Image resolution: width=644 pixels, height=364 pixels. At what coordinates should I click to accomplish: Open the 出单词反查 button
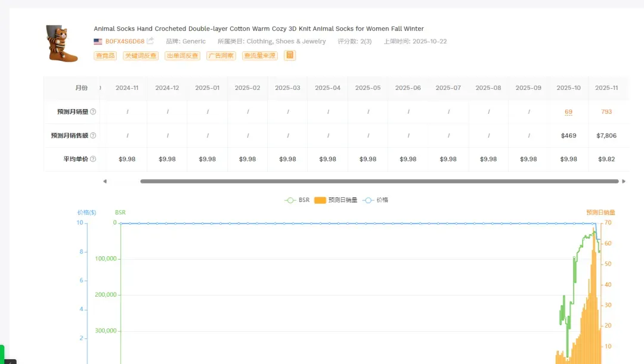pos(182,55)
